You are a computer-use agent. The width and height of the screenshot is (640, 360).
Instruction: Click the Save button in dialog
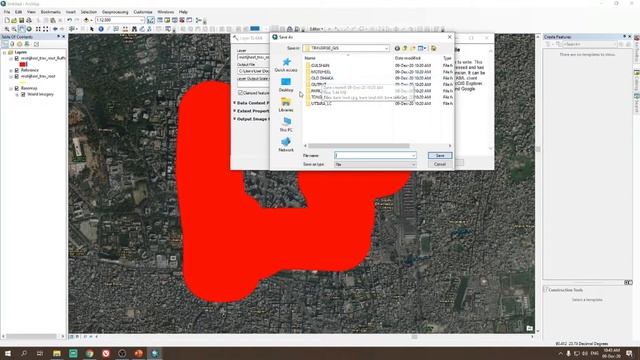click(x=440, y=156)
